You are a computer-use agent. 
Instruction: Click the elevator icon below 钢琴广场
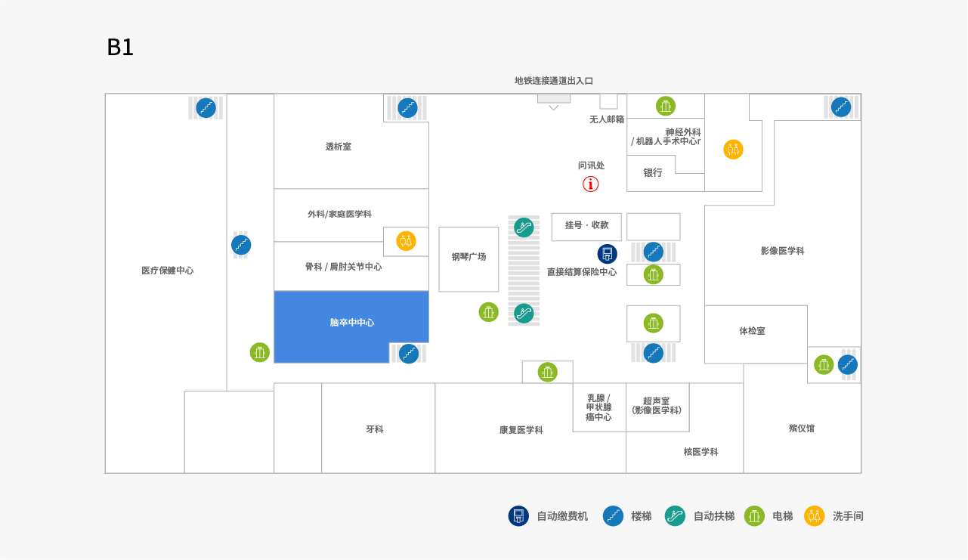click(489, 312)
